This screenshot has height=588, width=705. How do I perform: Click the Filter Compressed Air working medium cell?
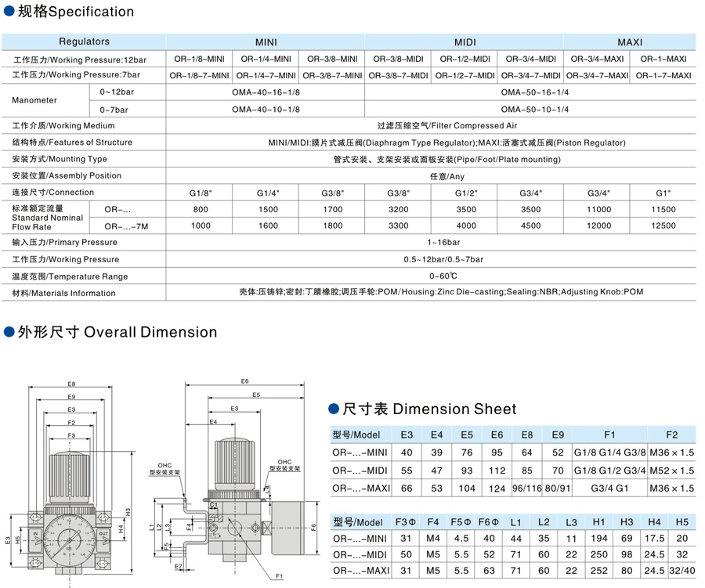pyautogui.click(x=431, y=126)
